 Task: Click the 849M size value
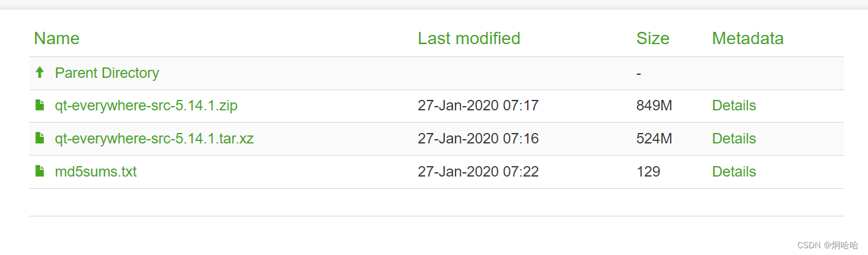(654, 105)
